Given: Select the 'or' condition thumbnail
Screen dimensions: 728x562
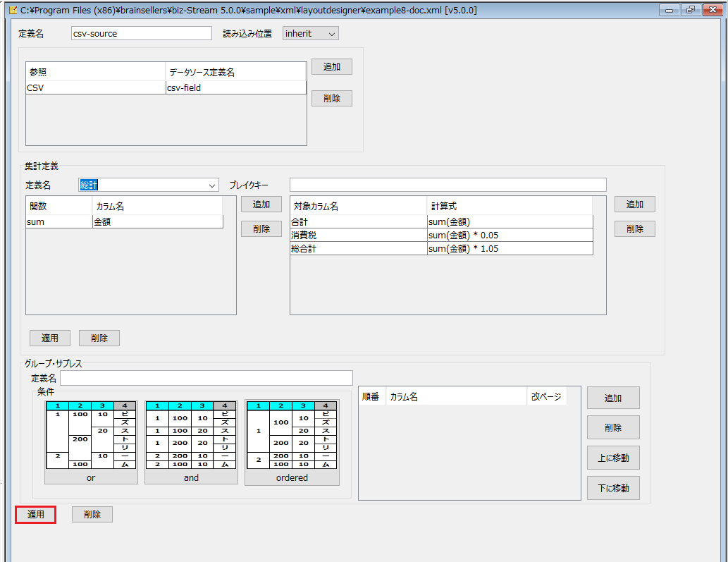Looking at the screenshot, I should point(91,441).
